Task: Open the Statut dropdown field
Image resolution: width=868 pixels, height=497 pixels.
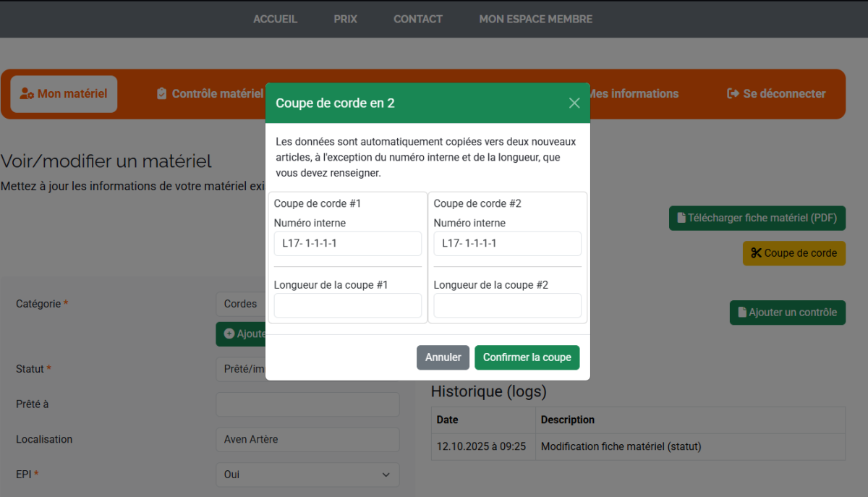Action: coord(242,369)
